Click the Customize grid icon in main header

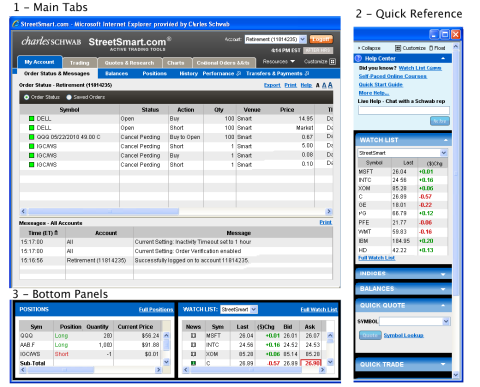click(x=332, y=61)
